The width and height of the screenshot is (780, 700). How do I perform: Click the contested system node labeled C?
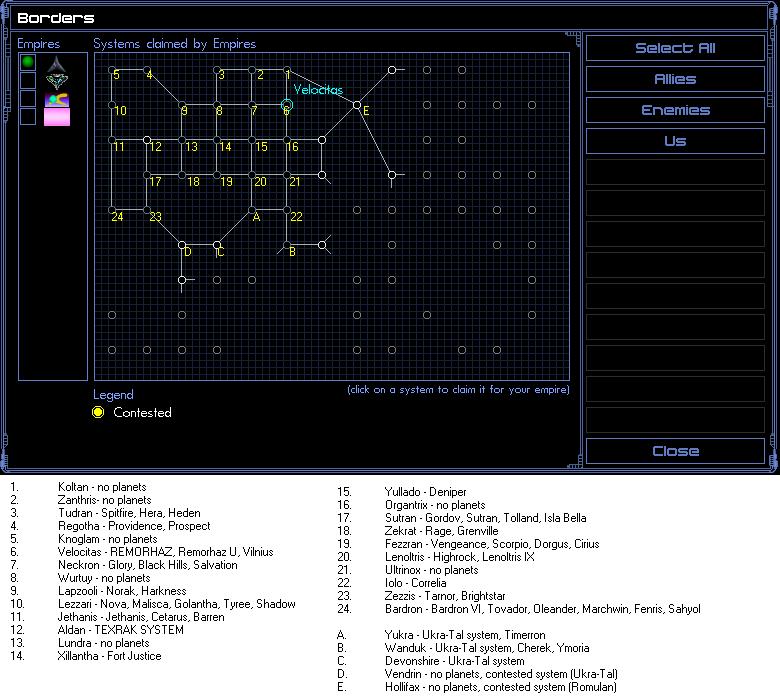tap(217, 244)
